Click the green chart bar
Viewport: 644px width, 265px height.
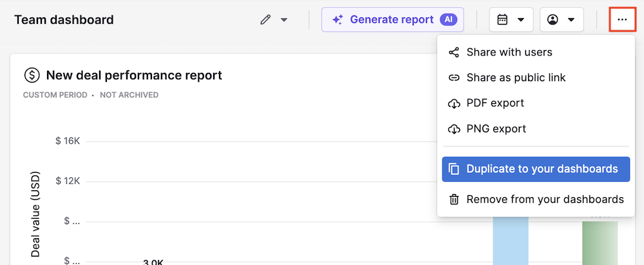click(600, 243)
